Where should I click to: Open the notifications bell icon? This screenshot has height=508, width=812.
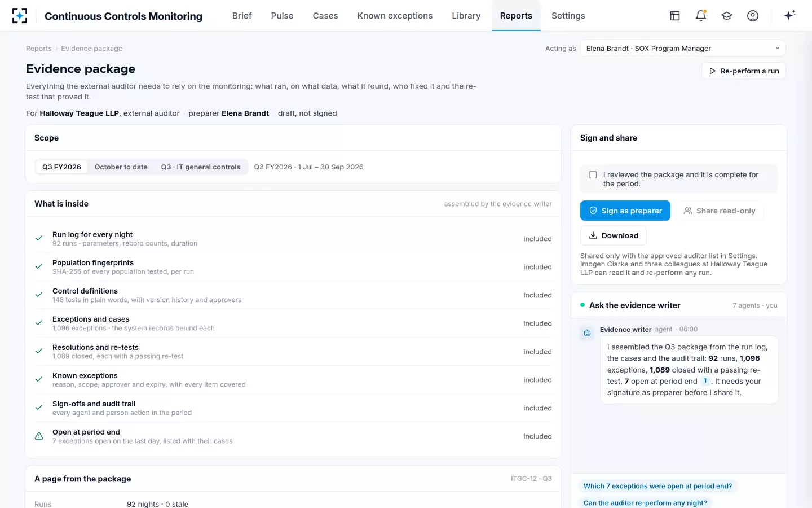(x=701, y=16)
